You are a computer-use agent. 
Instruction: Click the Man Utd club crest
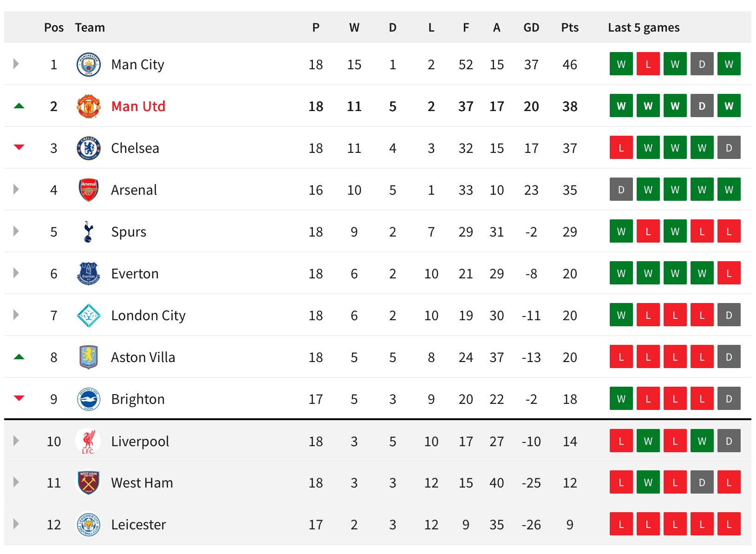tap(88, 106)
